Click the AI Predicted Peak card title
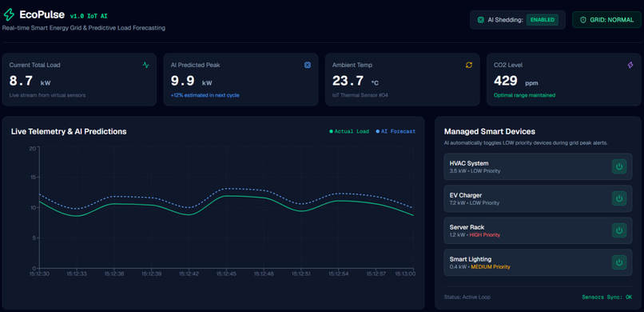The height and width of the screenshot is (312, 644). point(196,65)
